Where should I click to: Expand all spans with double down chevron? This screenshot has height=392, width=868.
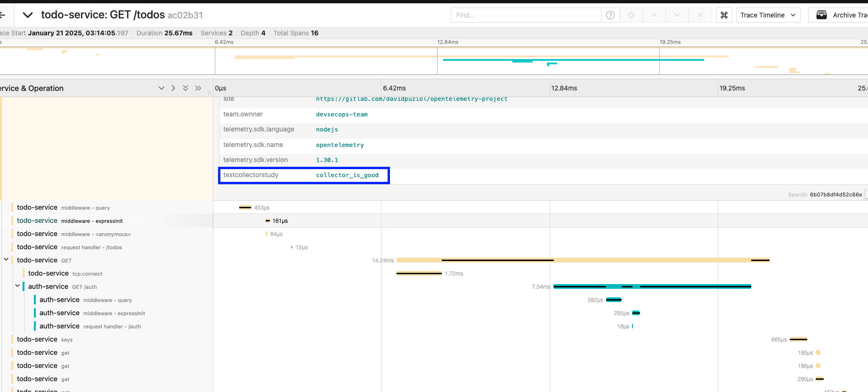[186, 88]
